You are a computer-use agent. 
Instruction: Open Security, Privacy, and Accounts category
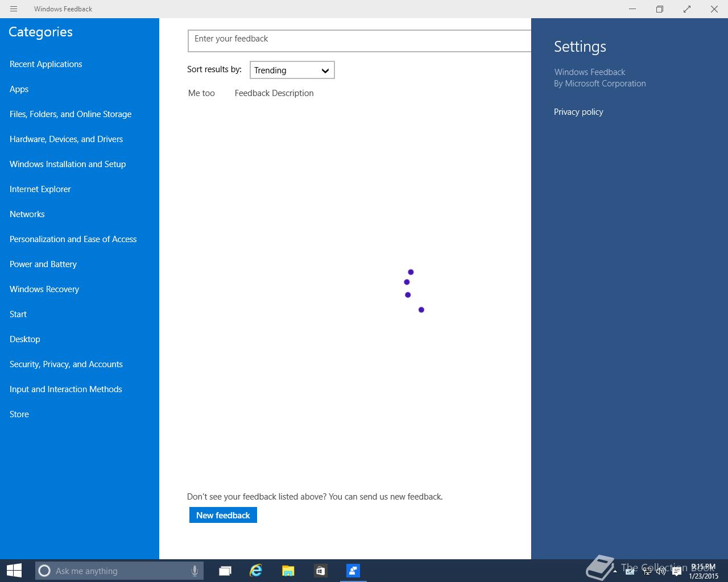(66, 364)
